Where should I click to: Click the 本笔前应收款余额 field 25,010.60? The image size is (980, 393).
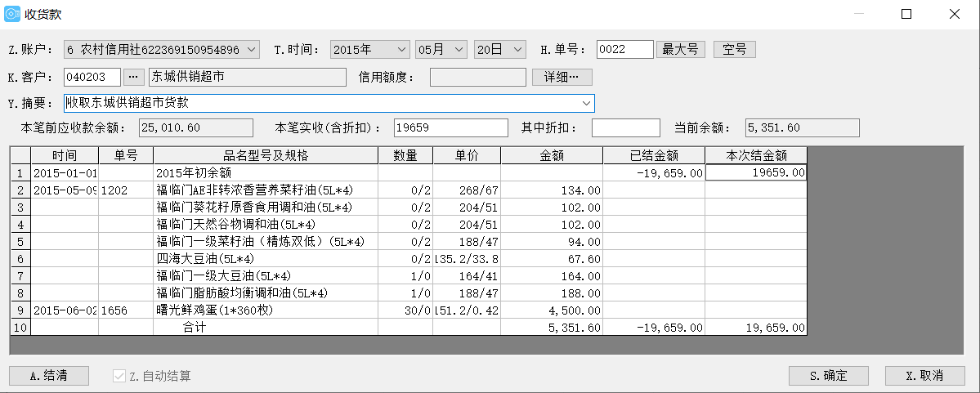(195, 128)
